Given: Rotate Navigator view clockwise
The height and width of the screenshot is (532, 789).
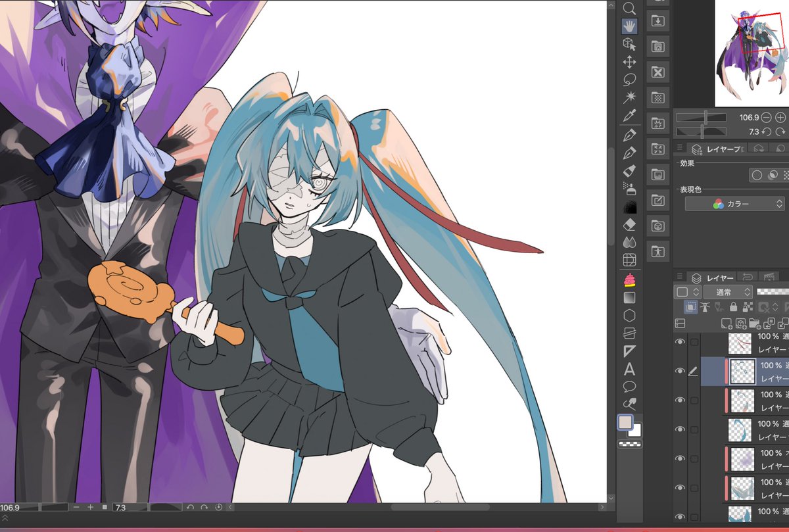Looking at the screenshot, I should click(x=780, y=132).
